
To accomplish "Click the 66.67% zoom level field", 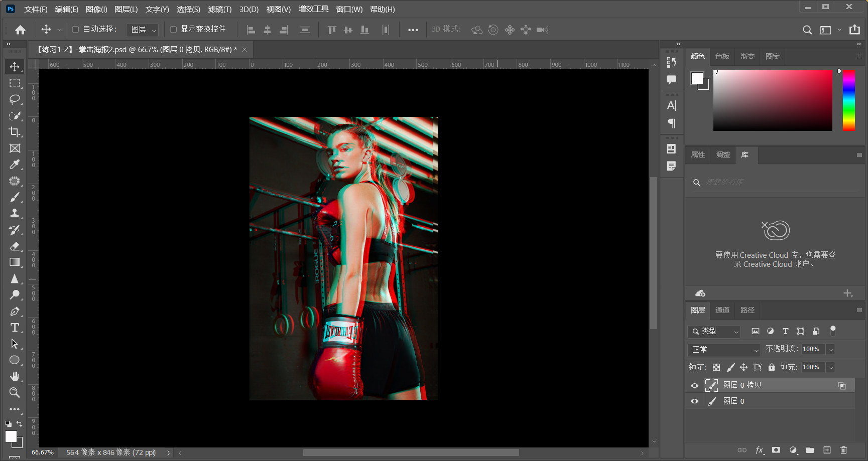I will 42,452.
